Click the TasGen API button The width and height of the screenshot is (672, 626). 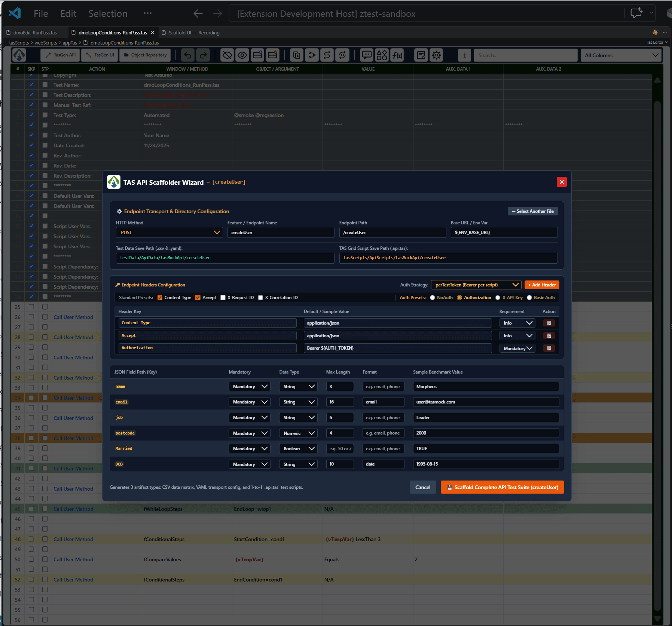[60, 55]
